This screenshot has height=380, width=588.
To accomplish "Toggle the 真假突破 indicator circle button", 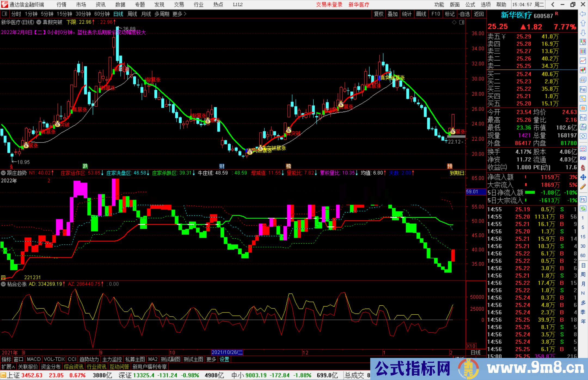I will click(39, 22).
